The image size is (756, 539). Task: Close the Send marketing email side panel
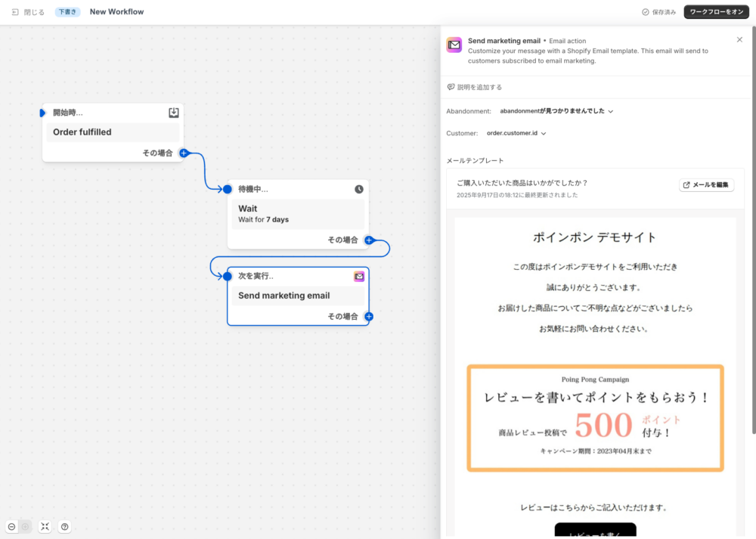point(739,39)
